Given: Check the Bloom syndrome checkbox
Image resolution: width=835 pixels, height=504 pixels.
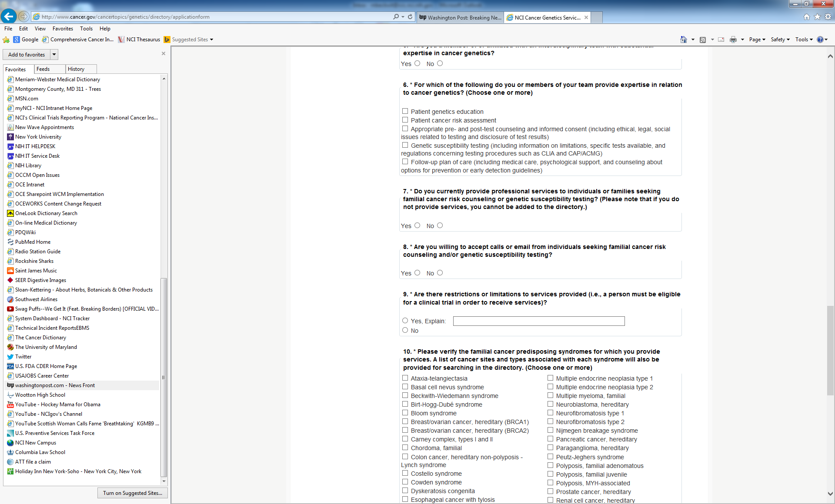Looking at the screenshot, I should 405,413.
